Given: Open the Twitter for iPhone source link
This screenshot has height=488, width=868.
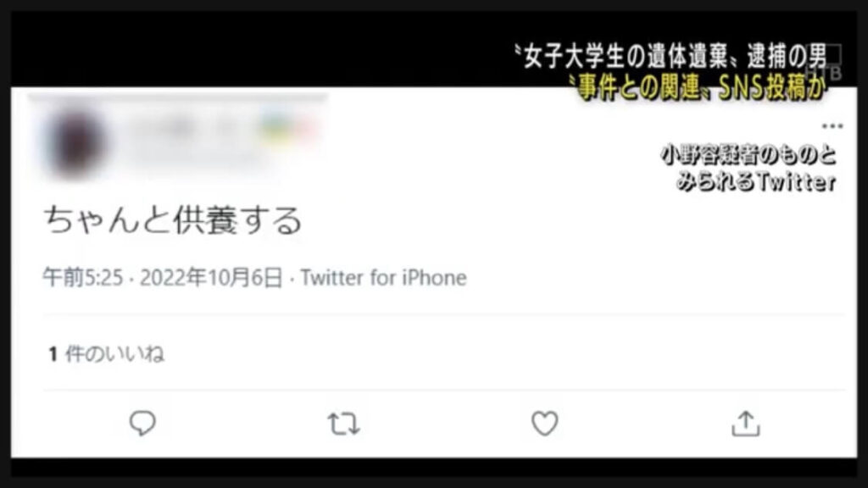Looking at the screenshot, I should [x=384, y=278].
